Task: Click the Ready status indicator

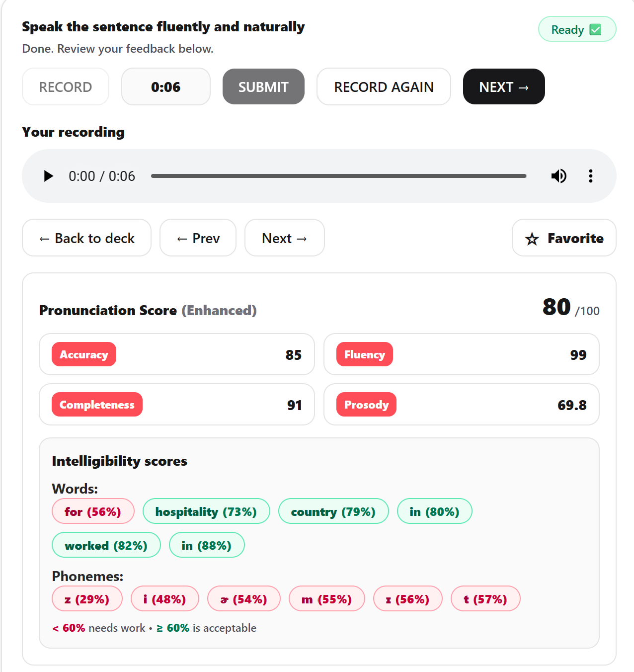Action: 576,29
